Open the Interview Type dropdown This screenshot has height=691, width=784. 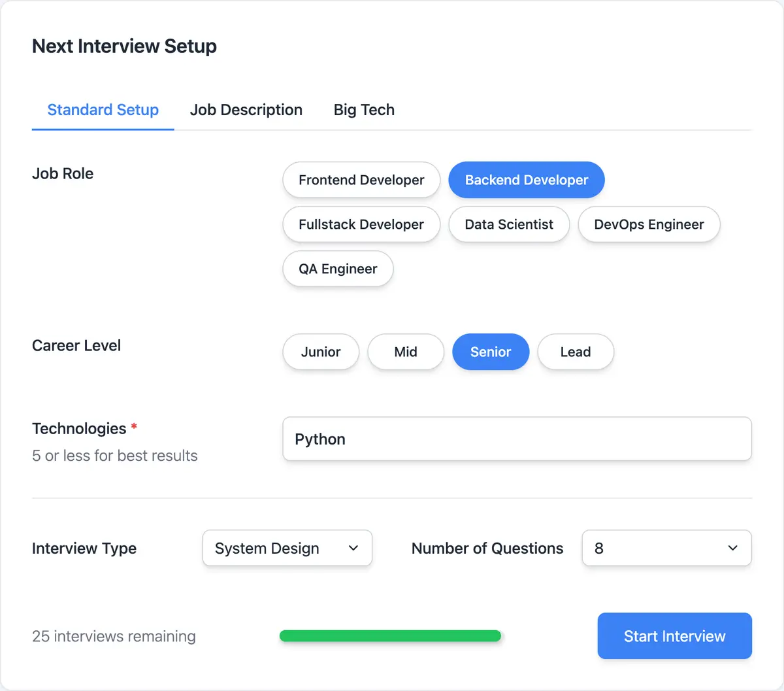287,548
